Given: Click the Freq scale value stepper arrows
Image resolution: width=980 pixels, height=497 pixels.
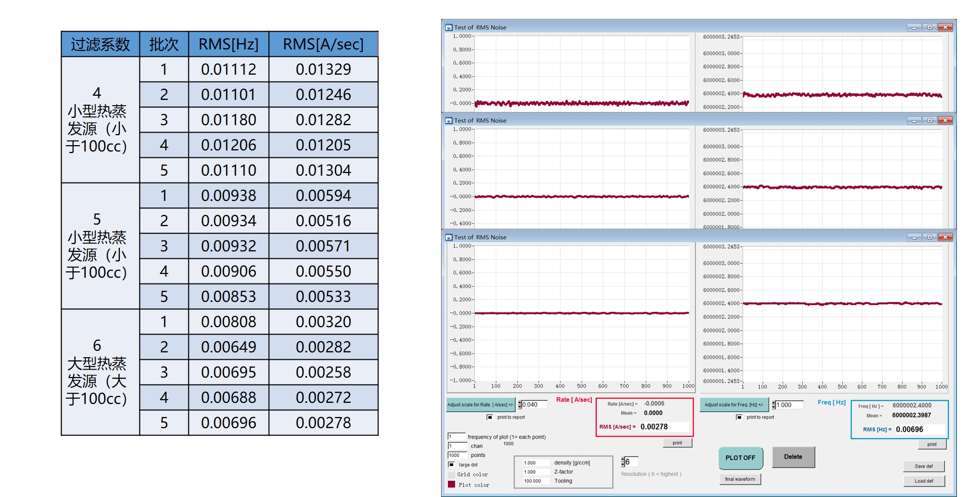Looking at the screenshot, I should click(x=774, y=405).
